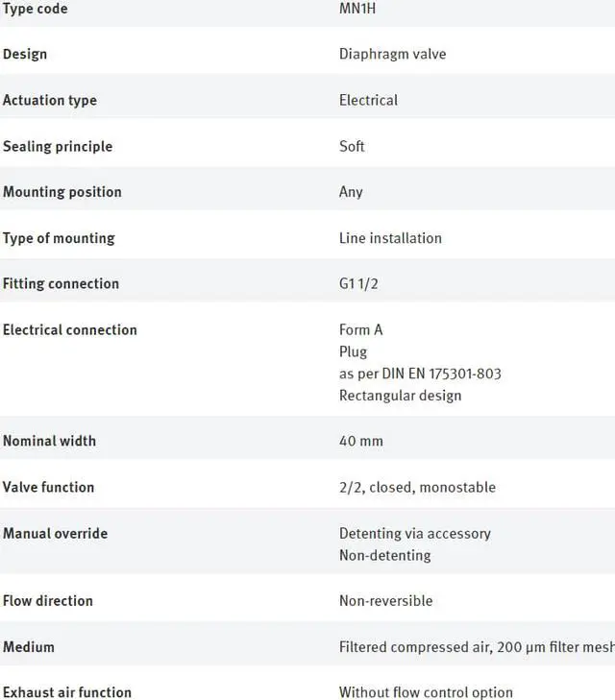Select the Design row label
The width and height of the screenshot is (615, 700).
[25, 54]
